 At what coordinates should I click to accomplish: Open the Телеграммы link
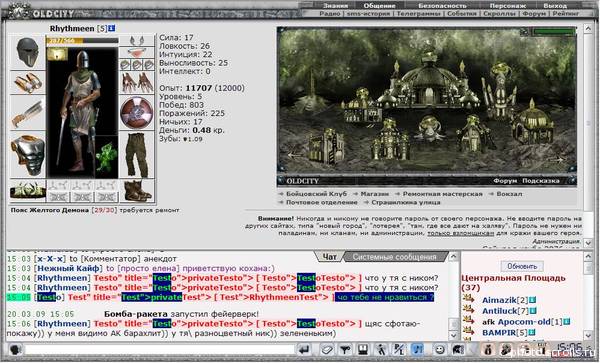point(419,13)
